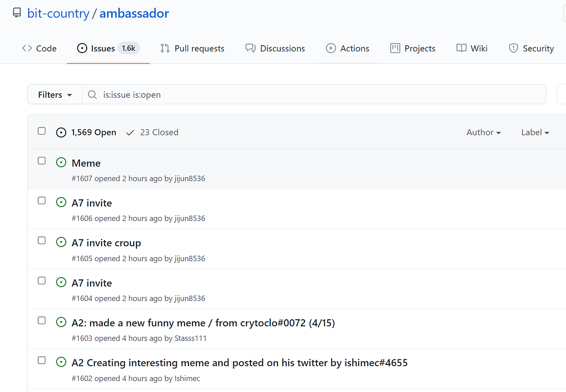Switch to the Issues tab

coord(108,49)
